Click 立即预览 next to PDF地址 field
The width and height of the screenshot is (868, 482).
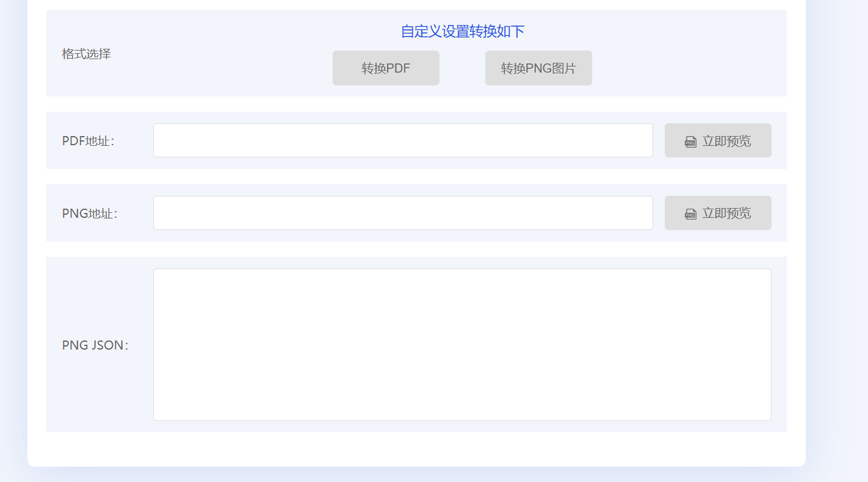click(x=718, y=140)
